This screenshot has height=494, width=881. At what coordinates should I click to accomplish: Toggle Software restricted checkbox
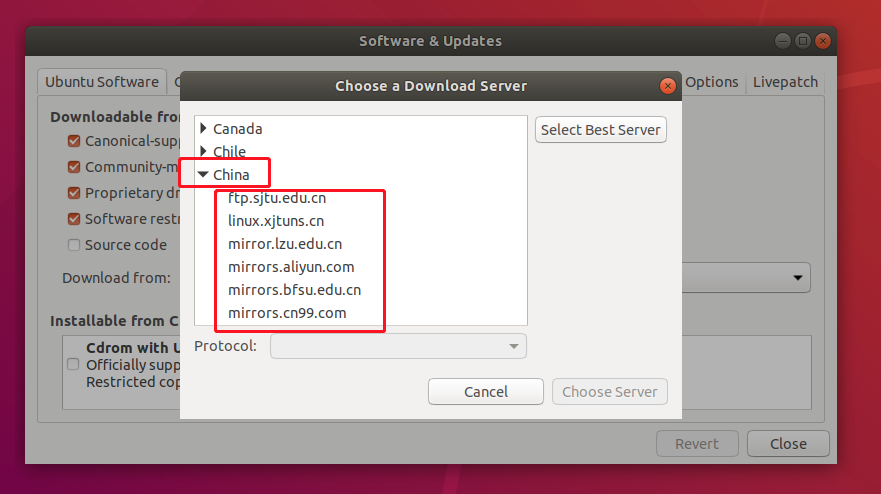pyautogui.click(x=74, y=219)
